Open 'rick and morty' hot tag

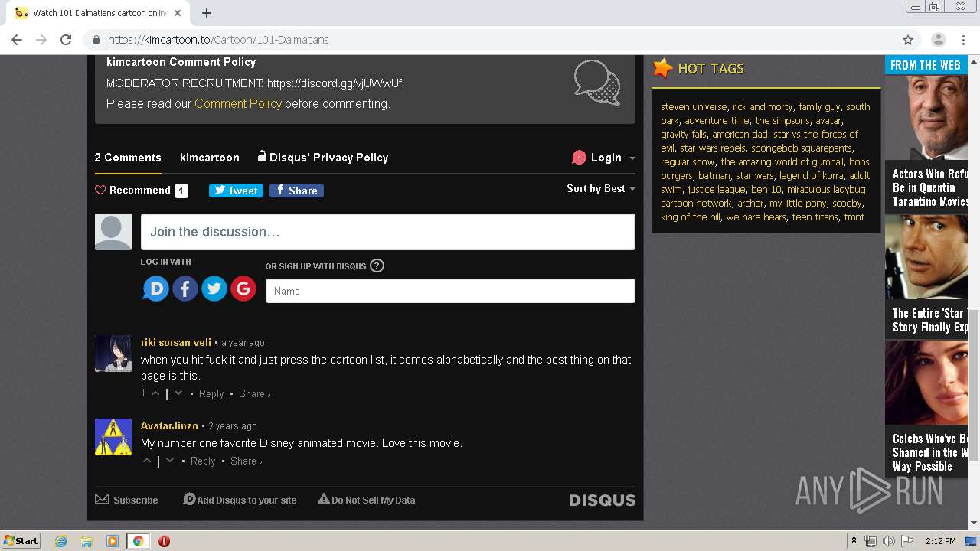tap(763, 107)
